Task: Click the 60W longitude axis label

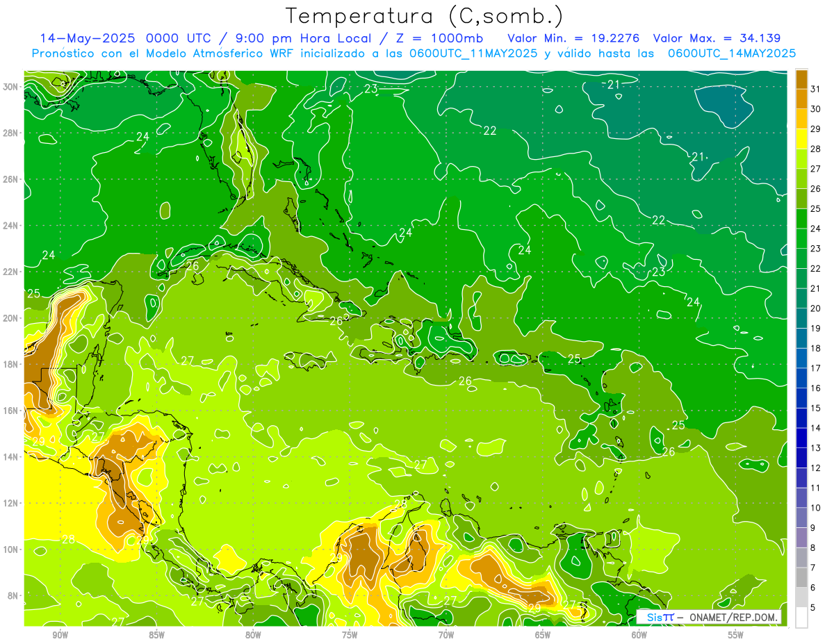Action: pyautogui.click(x=639, y=635)
